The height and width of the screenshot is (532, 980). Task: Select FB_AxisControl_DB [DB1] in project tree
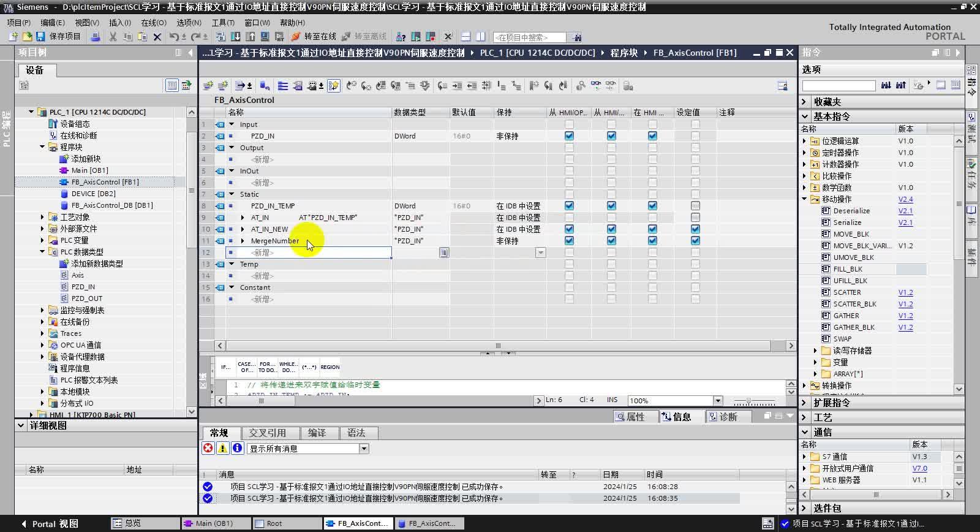click(112, 205)
